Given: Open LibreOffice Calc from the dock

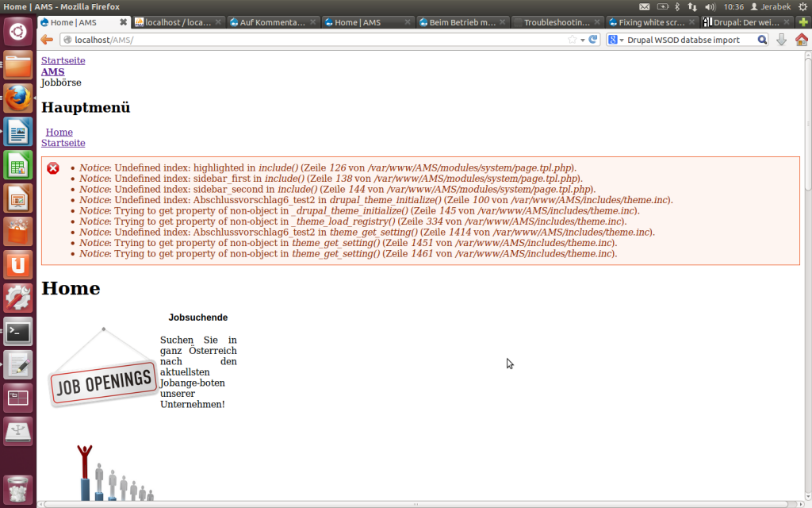Looking at the screenshot, I should pos(17,166).
